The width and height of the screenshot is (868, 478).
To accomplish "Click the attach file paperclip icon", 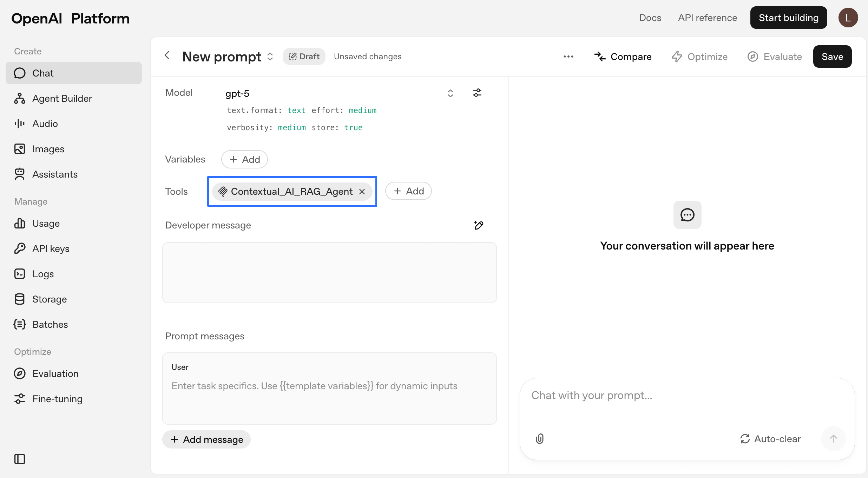I will 540,439.
